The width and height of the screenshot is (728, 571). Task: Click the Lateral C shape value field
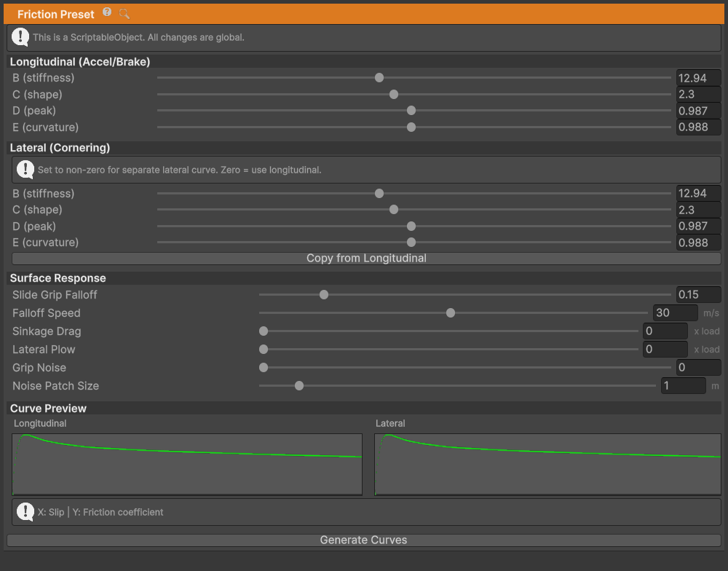pos(698,210)
